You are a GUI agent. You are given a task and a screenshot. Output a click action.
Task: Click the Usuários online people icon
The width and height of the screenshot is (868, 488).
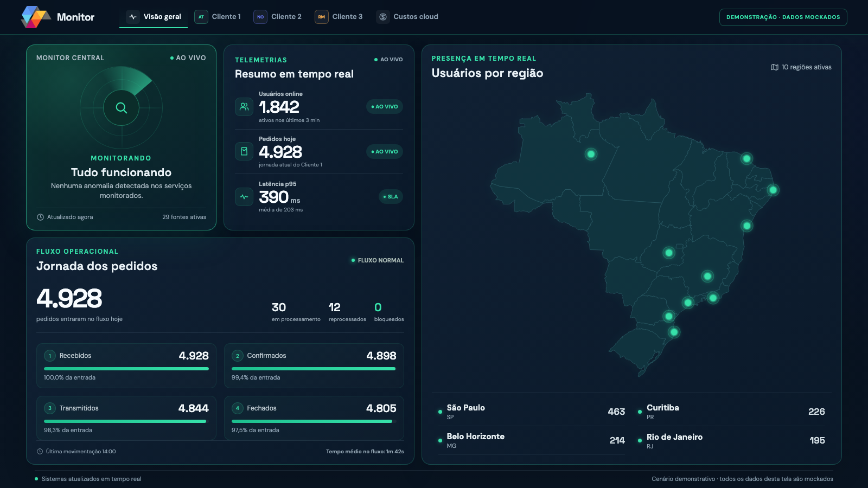click(x=244, y=107)
